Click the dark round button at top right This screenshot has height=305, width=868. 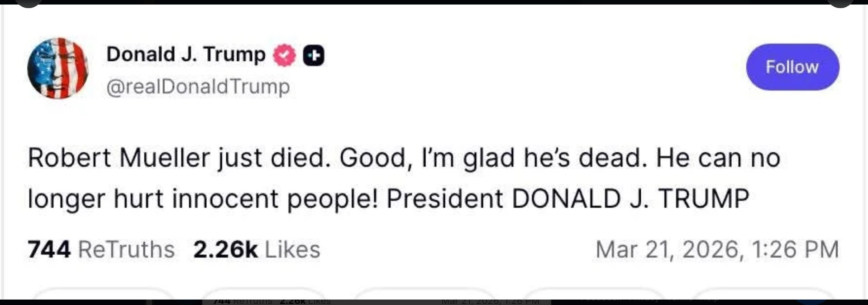(840, 3)
